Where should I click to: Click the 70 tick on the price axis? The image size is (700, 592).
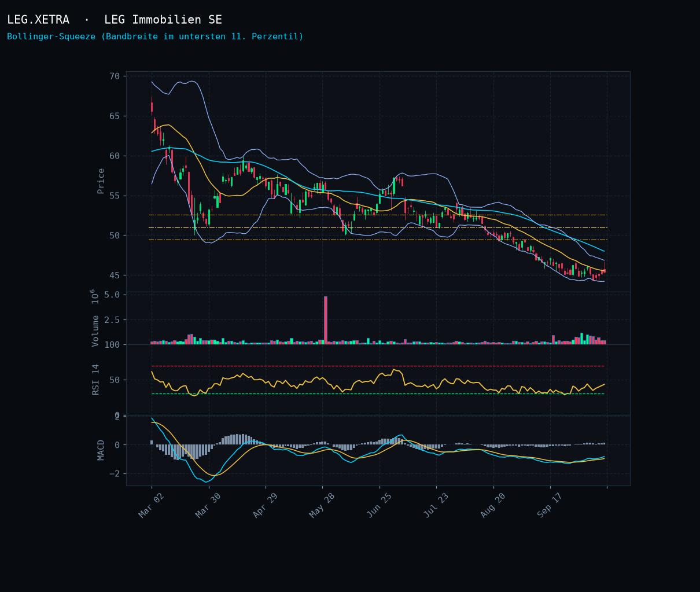pos(115,76)
